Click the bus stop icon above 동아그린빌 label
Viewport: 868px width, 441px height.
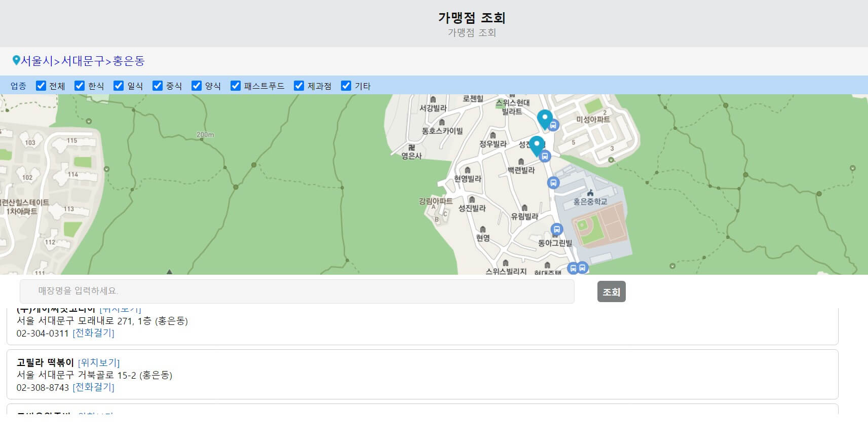coord(557,230)
